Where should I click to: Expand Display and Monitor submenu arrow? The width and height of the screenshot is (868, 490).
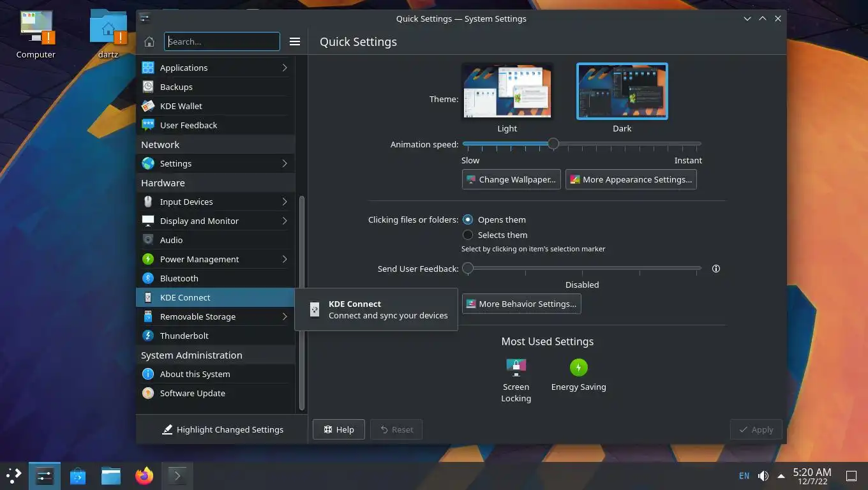(285, 221)
